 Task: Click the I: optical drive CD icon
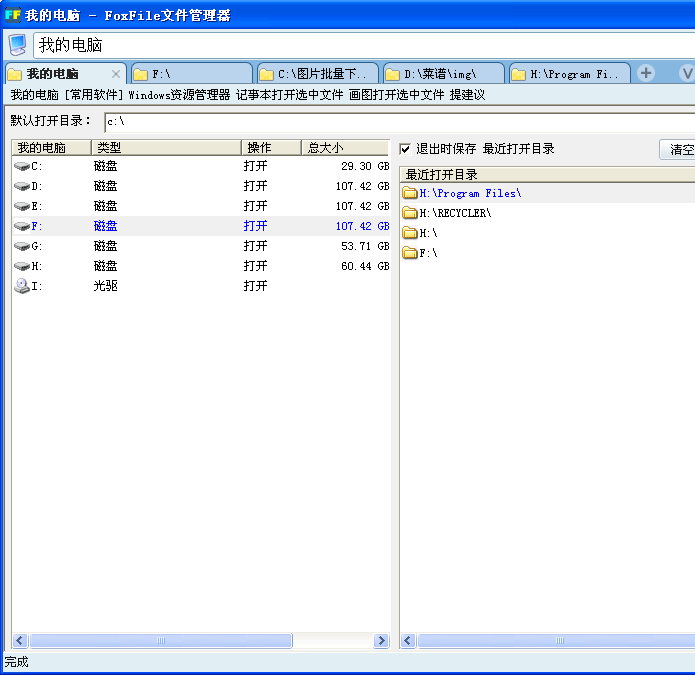click(x=21, y=286)
